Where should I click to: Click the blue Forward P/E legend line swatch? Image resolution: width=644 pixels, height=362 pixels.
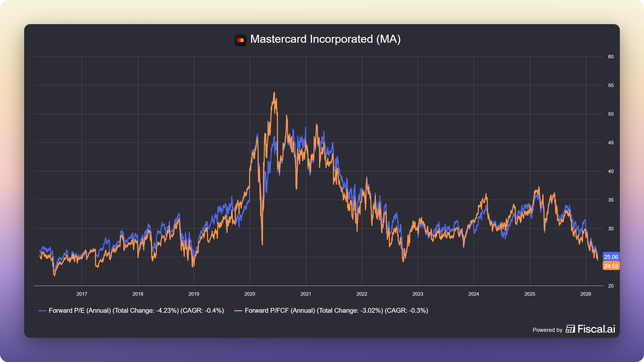[x=42, y=311]
